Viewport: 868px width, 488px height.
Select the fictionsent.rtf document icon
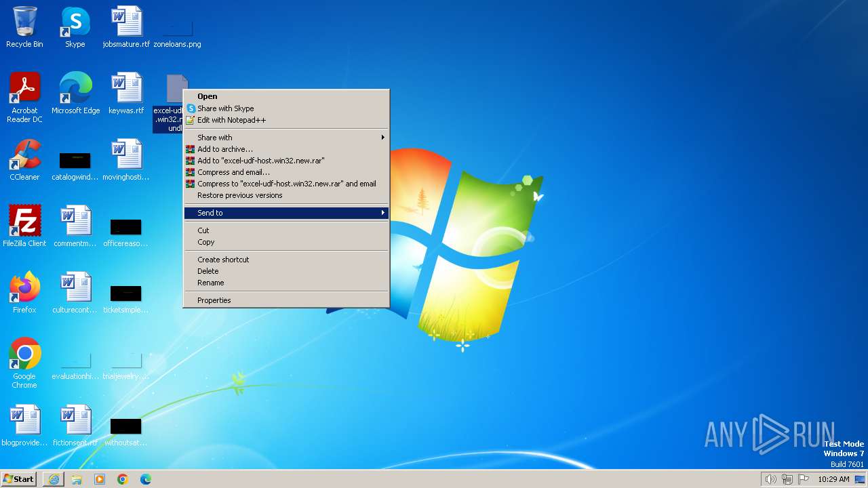[75, 426]
